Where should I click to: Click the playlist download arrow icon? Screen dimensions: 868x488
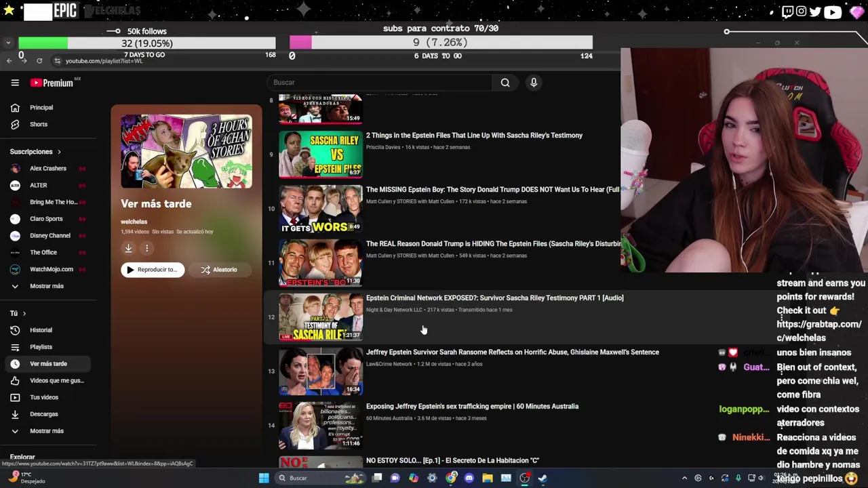(128, 248)
